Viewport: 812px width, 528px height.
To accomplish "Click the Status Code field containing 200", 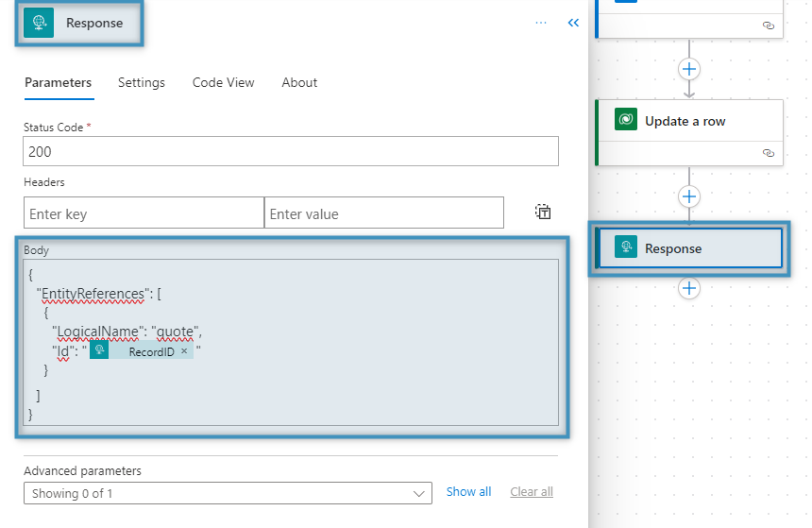I will [291, 151].
